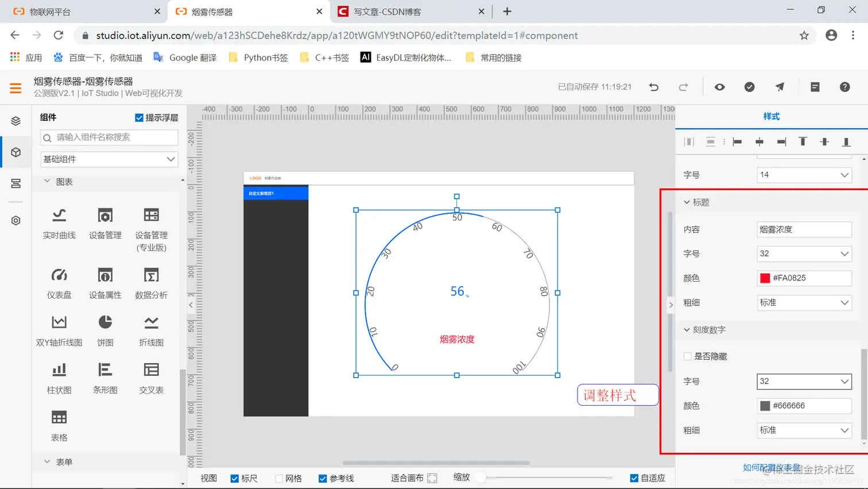Redo the last edit

(683, 87)
